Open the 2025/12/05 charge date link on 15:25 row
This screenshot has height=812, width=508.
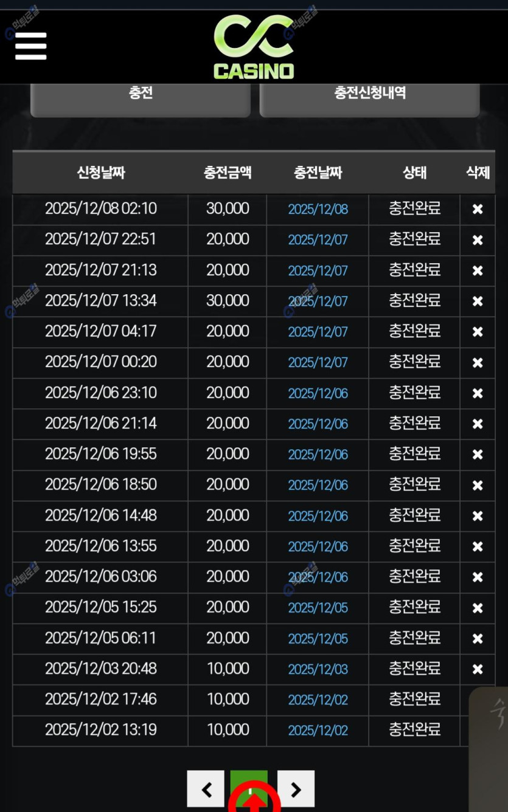click(318, 608)
